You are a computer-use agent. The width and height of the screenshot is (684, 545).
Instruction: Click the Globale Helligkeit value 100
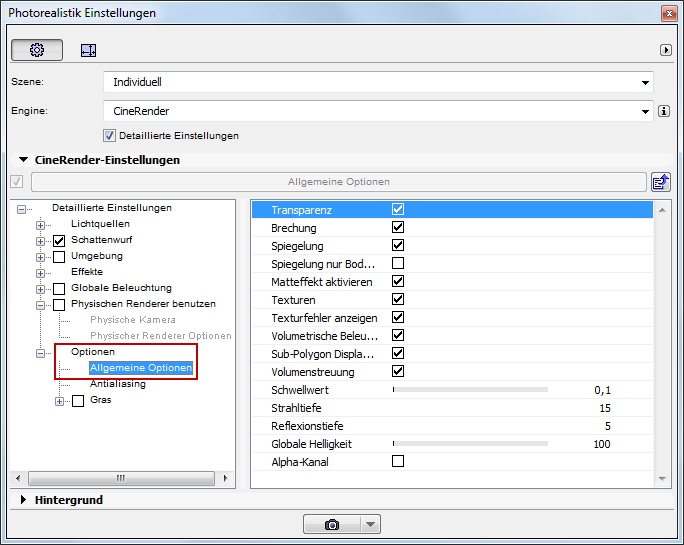(602, 444)
